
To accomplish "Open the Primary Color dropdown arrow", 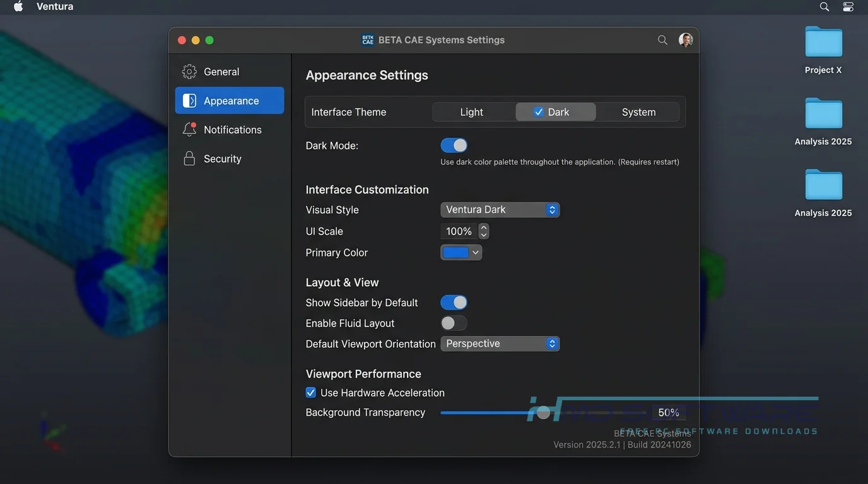I will tap(476, 253).
